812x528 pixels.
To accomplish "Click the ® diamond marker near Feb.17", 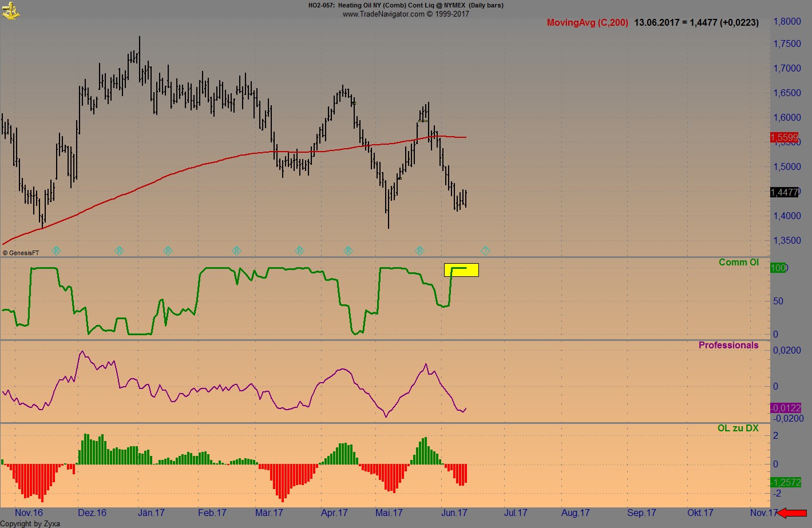I will coord(168,250).
